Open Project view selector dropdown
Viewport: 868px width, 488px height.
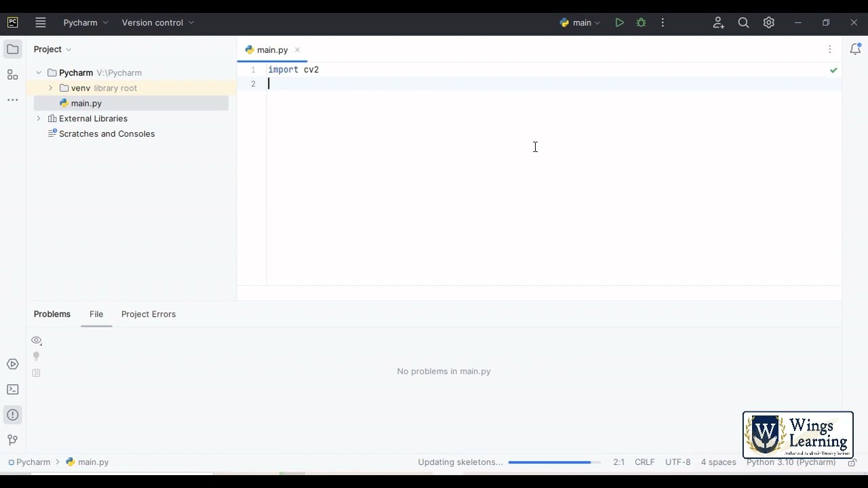coord(53,49)
